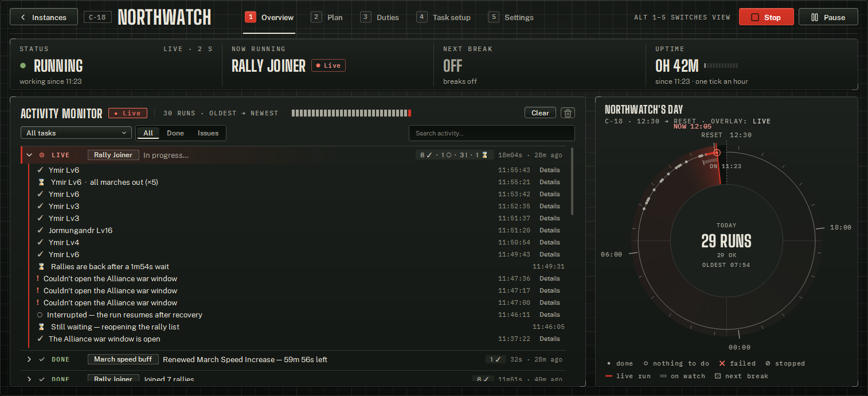Viewport: 868px width, 396px height.
Task: Filter activity by Done
Action: [175, 133]
